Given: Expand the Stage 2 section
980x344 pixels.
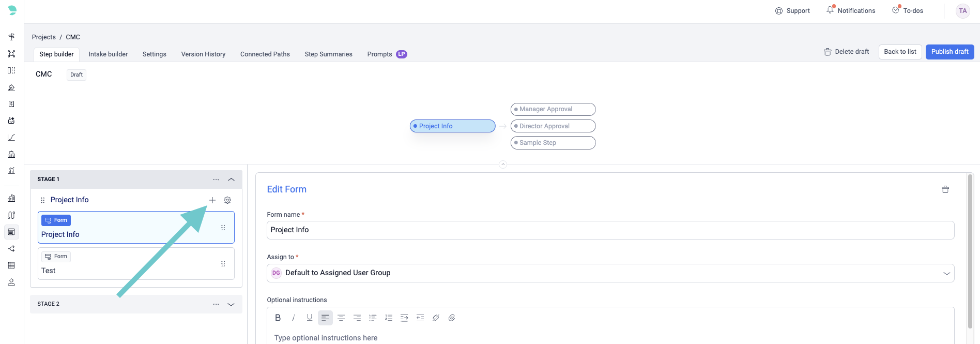Looking at the screenshot, I should click(x=231, y=304).
